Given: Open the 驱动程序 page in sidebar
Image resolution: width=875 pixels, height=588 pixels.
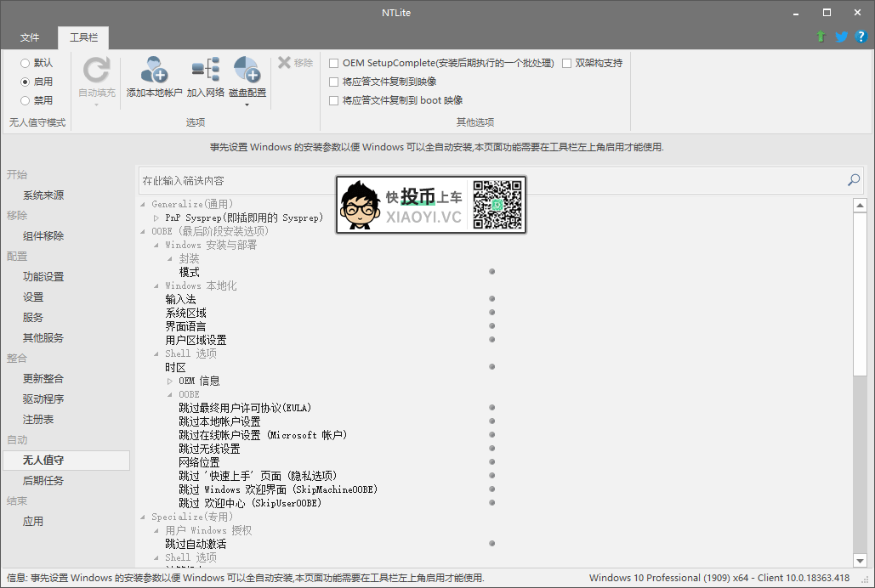Looking at the screenshot, I should tap(43, 399).
